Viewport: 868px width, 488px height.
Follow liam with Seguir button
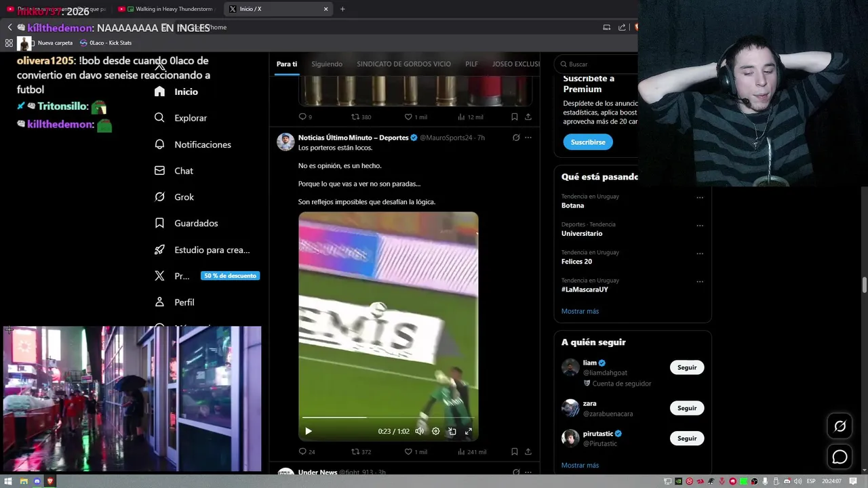[x=687, y=367]
